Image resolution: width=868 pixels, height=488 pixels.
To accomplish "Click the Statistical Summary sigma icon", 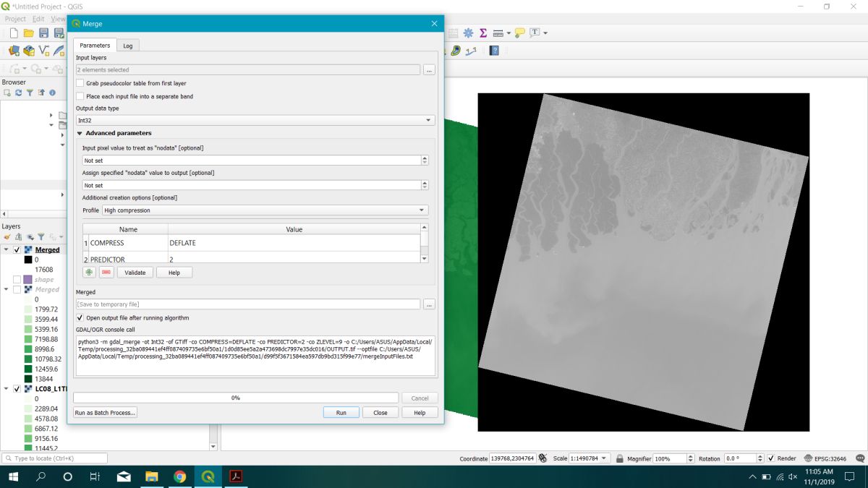I will pos(483,33).
